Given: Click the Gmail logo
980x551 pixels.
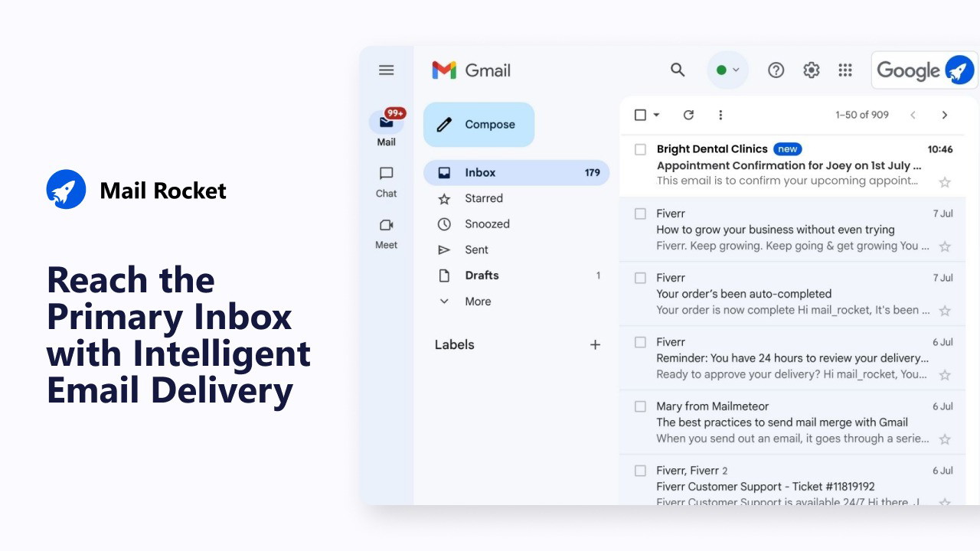Looking at the screenshot, I should pyautogui.click(x=471, y=70).
